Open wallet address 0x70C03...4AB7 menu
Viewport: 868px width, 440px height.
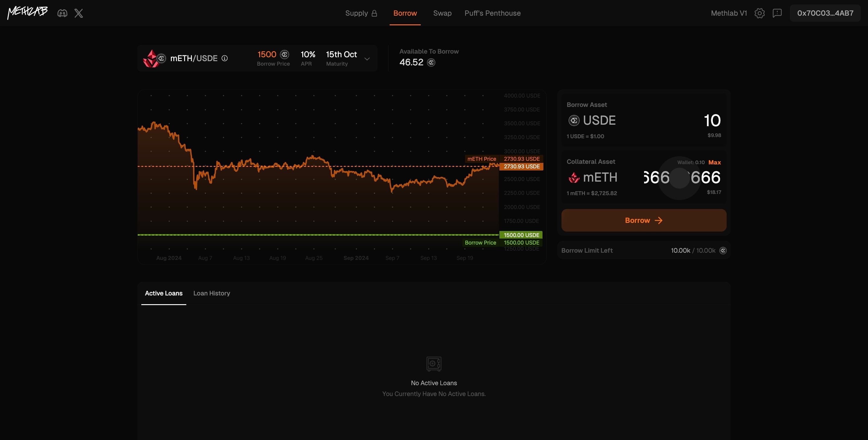[825, 13]
